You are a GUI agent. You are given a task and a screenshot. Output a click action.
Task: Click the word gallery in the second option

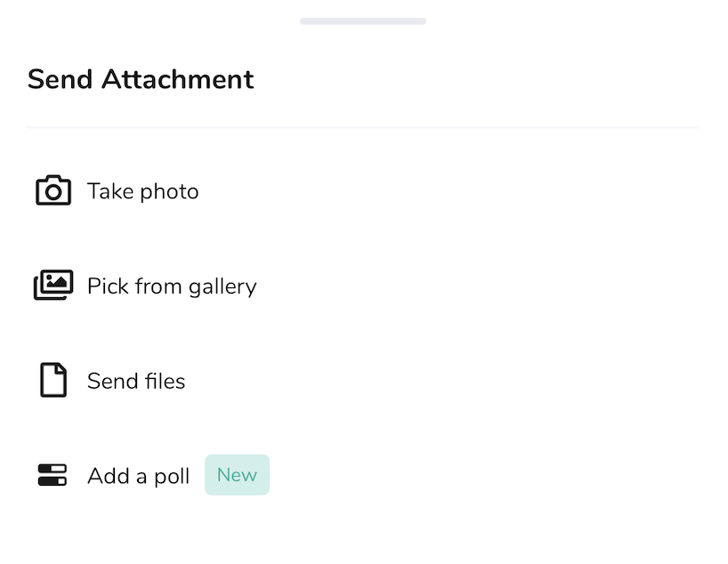click(x=222, y=287)
